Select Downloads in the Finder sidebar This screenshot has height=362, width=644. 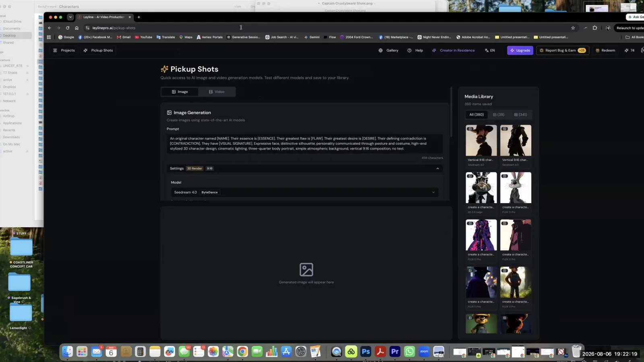[x=11, y=137]
